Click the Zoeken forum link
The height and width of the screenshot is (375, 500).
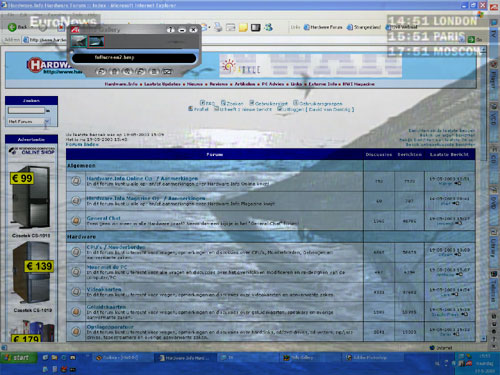point(232,103)
